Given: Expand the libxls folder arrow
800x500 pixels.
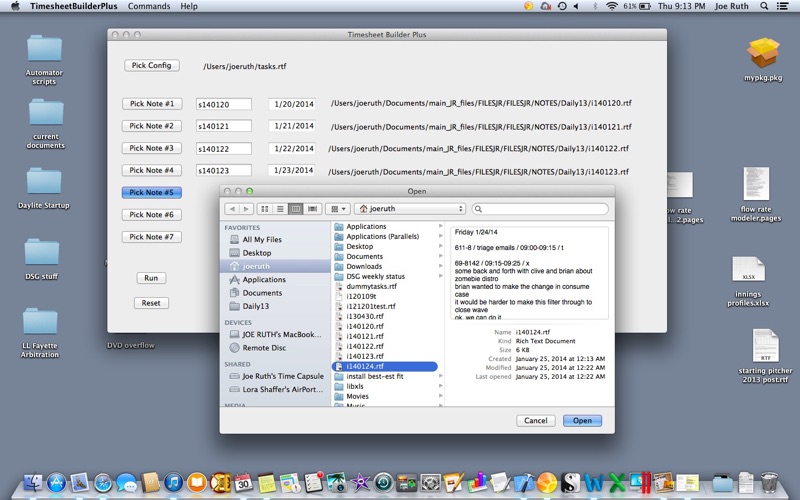Looking at the screenshot, I should pyautogui.click(x=440, y=386).
